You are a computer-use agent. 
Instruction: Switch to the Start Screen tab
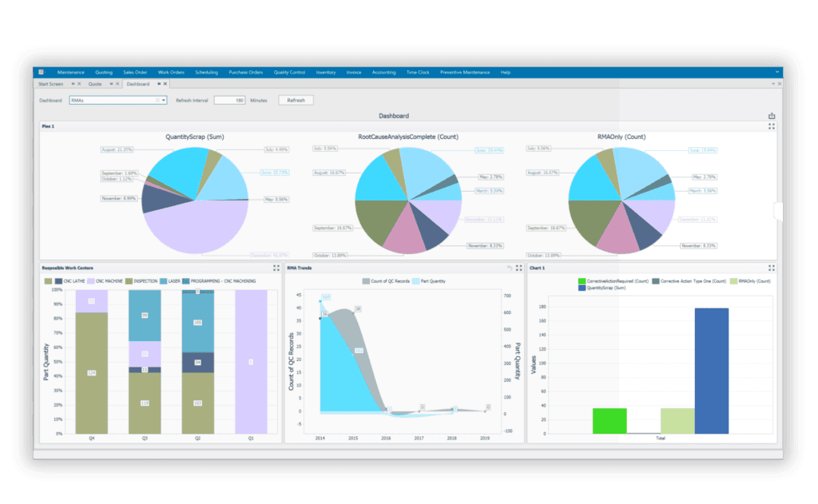click(x=51, y=84)
